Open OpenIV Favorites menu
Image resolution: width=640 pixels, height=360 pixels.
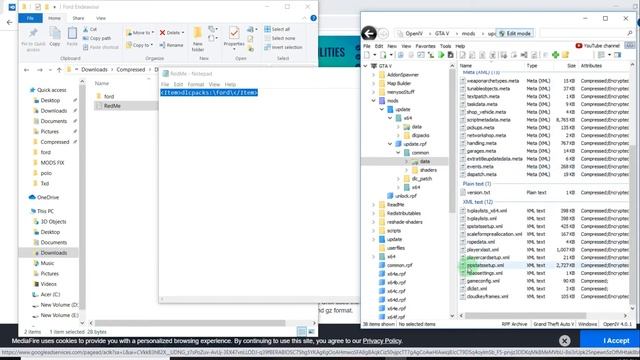[425, 46]
